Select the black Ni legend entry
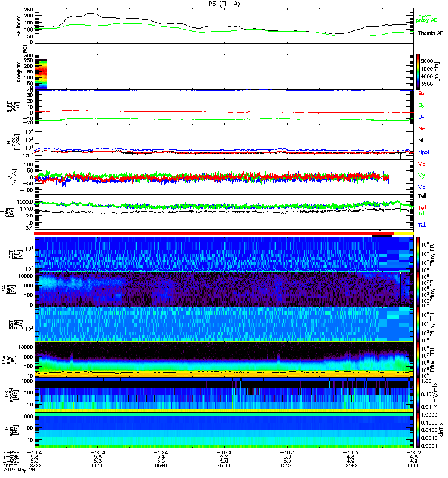The height and width of the screenshot is (478, 448). point(421,140)
